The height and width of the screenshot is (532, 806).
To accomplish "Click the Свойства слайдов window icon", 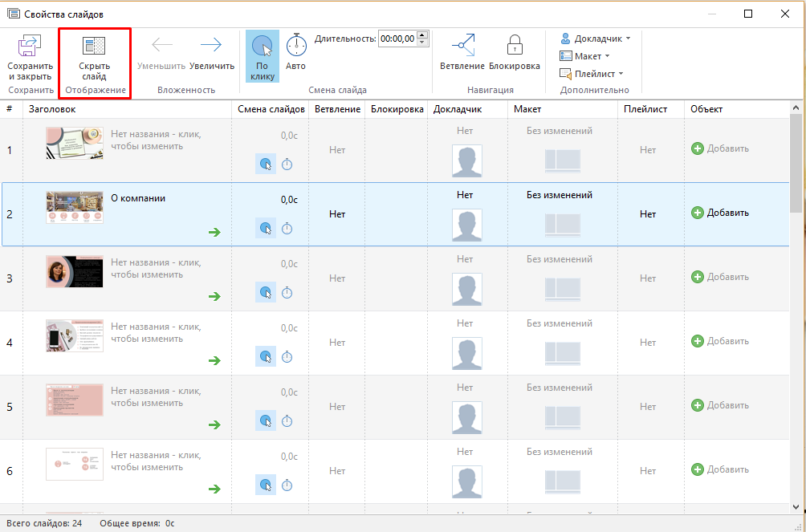I will [14, 14].
